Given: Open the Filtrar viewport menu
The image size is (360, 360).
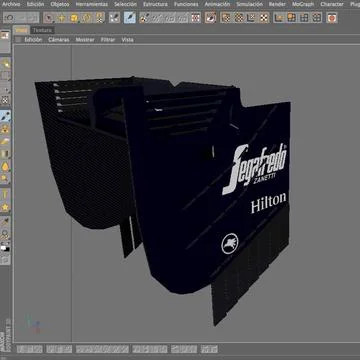Looking at the screenshot, I should coord(108,40).
